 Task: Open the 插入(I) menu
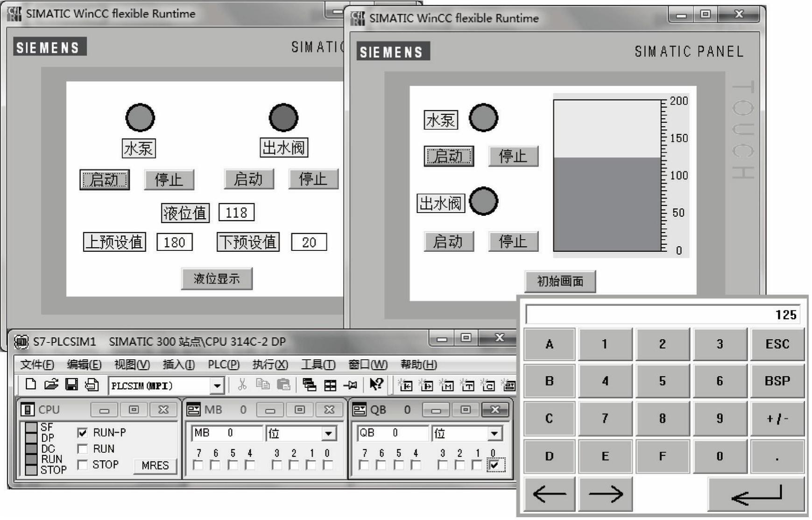[x=178, y=364]
